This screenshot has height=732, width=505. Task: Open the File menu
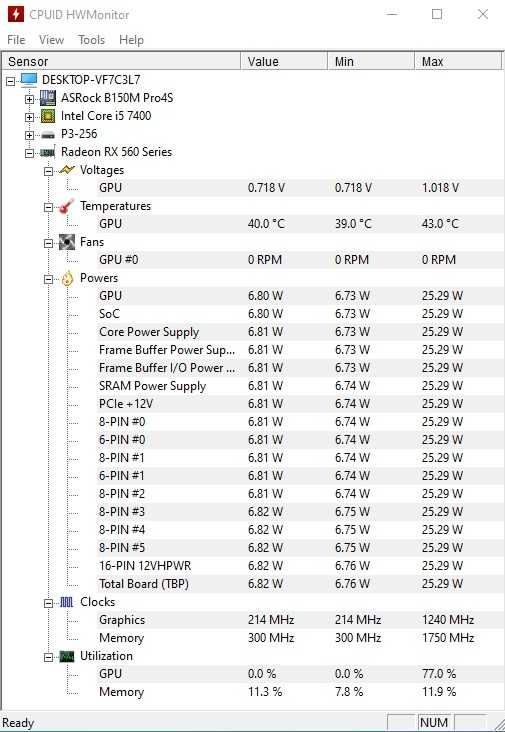[x=16, y=40]
